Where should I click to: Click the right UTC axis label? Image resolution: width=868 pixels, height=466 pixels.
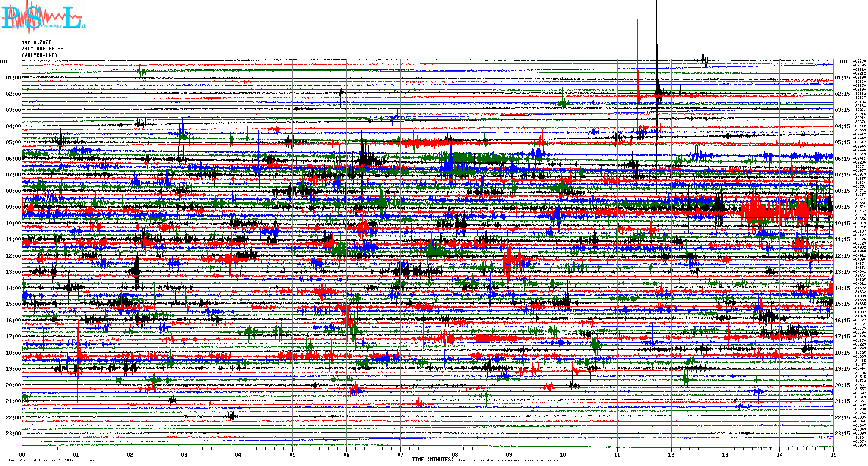(x=844, y=62)
